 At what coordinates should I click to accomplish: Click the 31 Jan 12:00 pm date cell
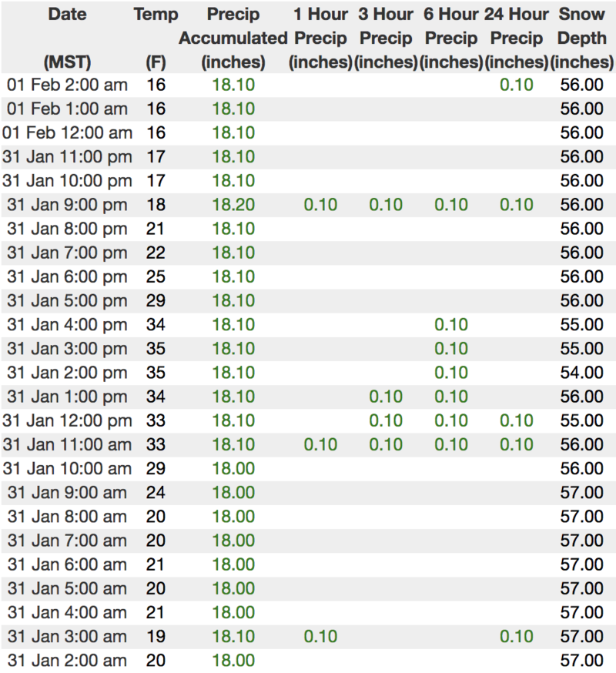[x=67, y=421]
